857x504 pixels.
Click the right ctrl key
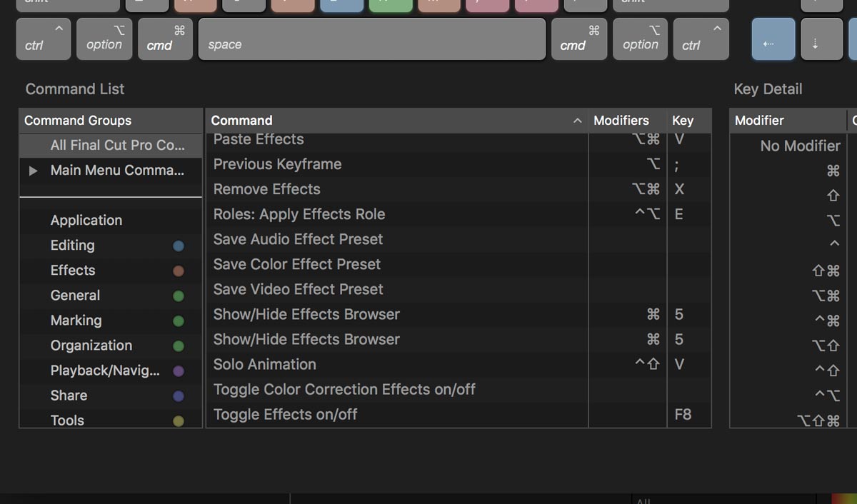point(701,39)
